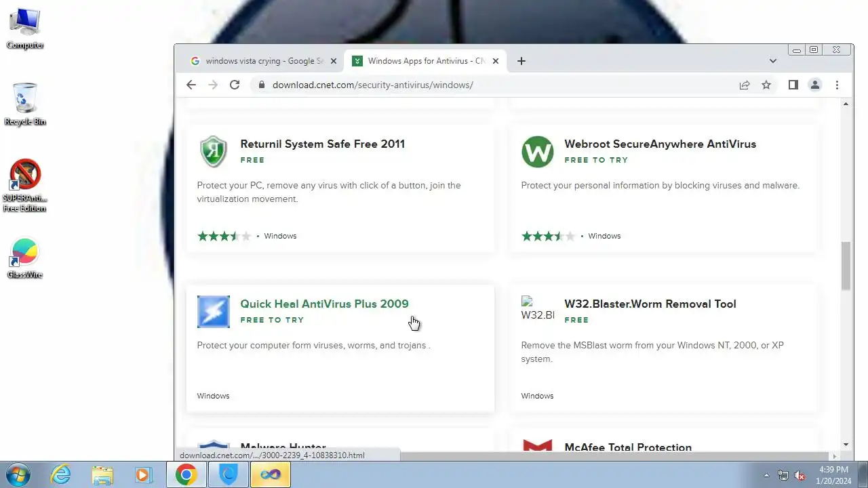Click the Webroot green W logo

pyautogui.click(x=538, y=152)
